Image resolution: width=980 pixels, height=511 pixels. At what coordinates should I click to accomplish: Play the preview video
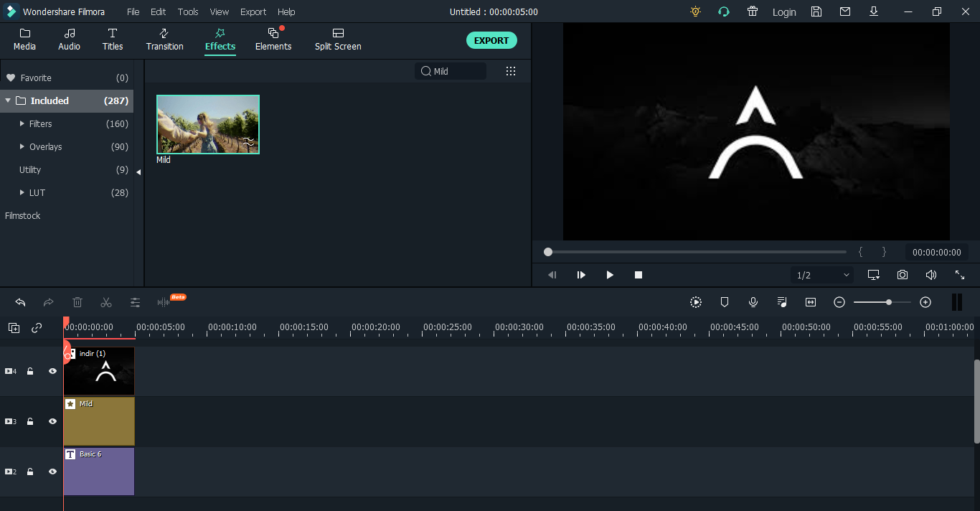610,275
